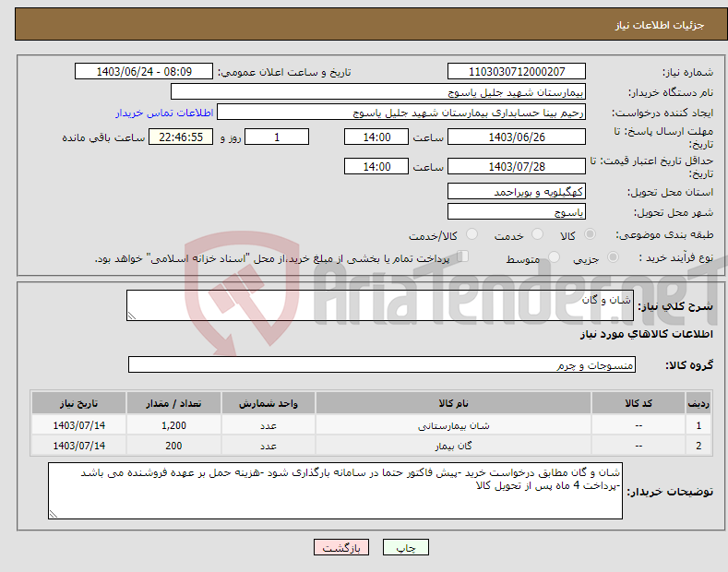Click the announcement date field 1403/06/24 - 08:09
Image resolution: width=728 pixels, height=572 pixels.
click(144, 72)
